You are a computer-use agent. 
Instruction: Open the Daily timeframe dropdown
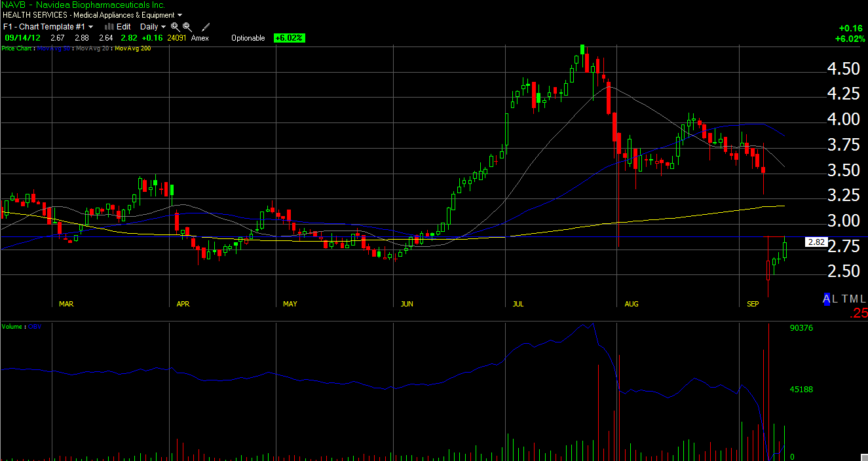[x=153, y=27]
